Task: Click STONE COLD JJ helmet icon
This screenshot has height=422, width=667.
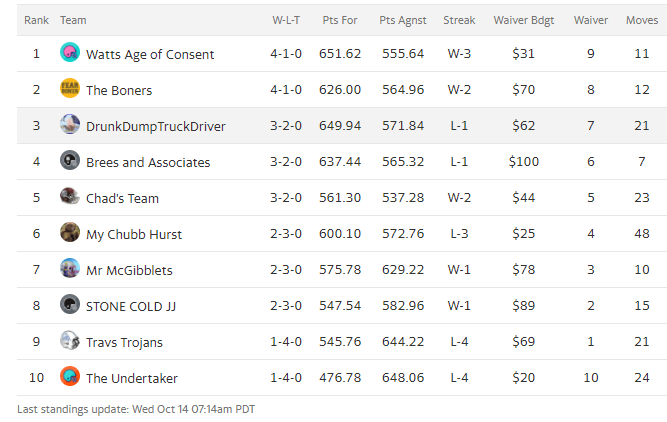Action: point(70,305)
